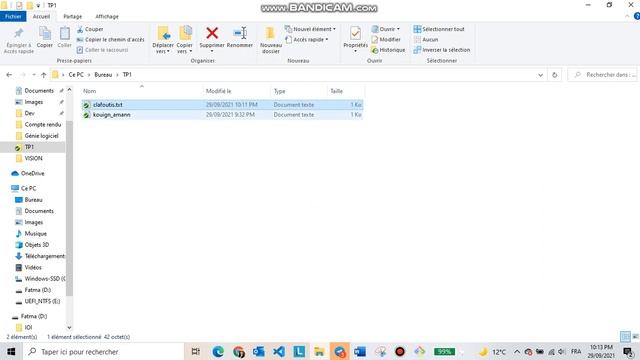The image size is (640, 360).
Task: Create a Nouveau dossier
Action: [x=271, y=40]
